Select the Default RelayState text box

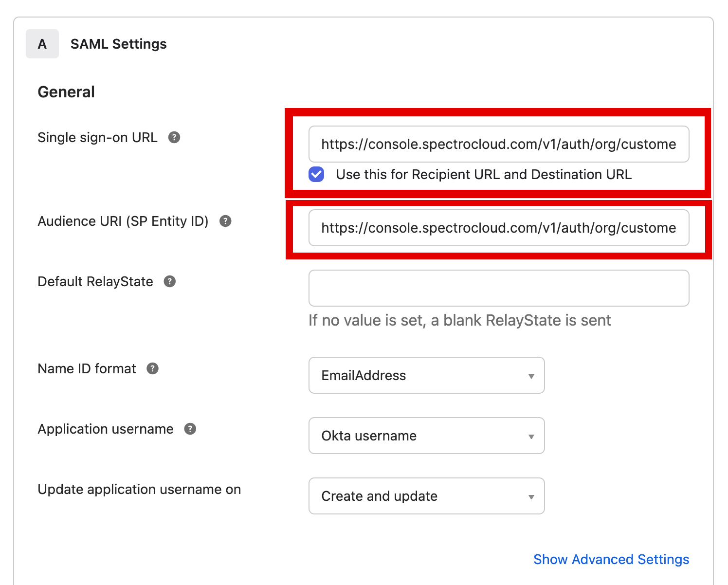point(499,288)
